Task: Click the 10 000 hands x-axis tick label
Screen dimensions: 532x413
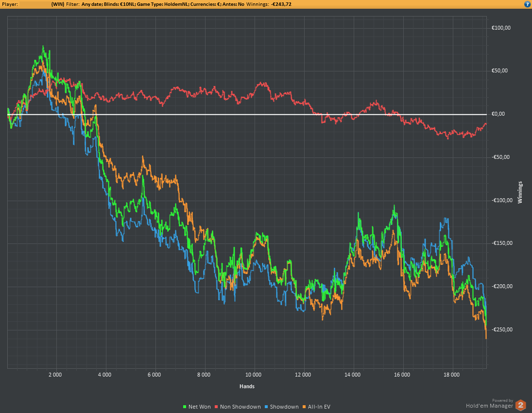Action: click(254, 375)
